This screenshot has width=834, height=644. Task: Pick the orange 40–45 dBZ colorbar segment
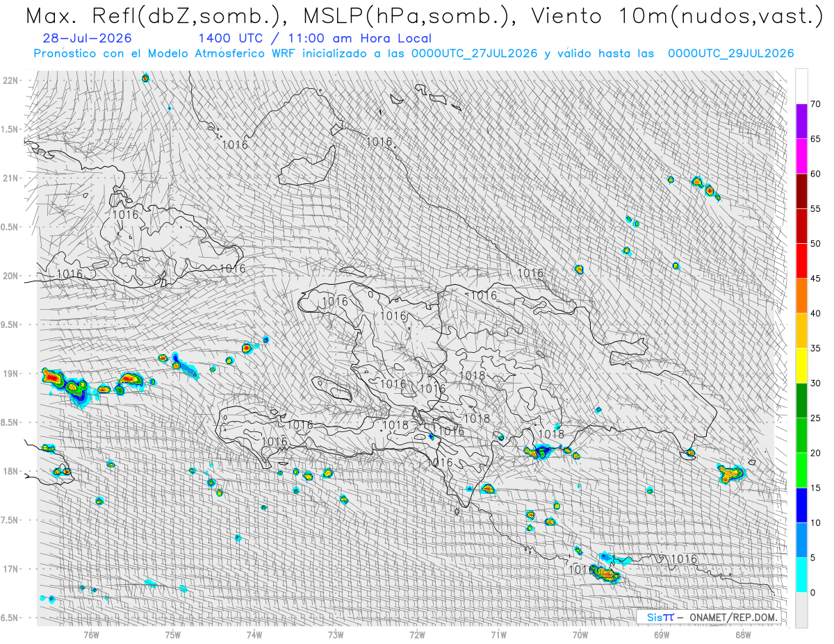801,296
